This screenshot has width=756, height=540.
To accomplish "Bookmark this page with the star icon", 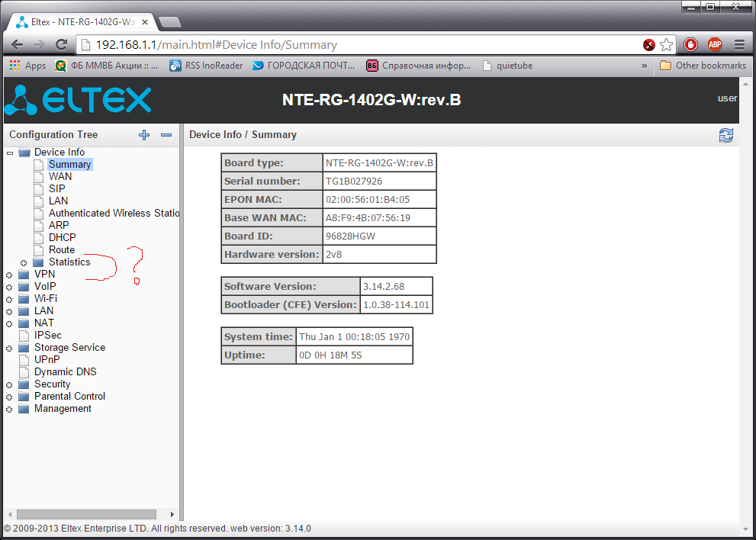I will click(666, 45).
